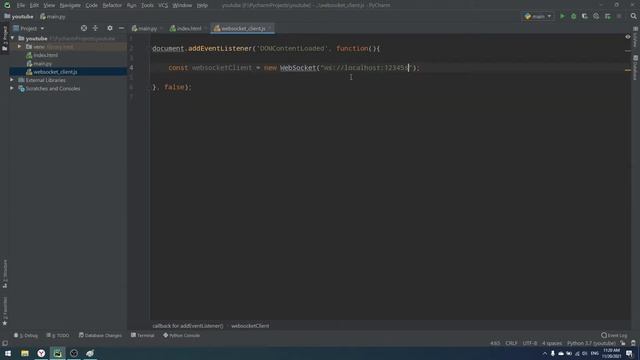
Task: Expand Scratches and Consoles node
Action: (x=12, y=89)
